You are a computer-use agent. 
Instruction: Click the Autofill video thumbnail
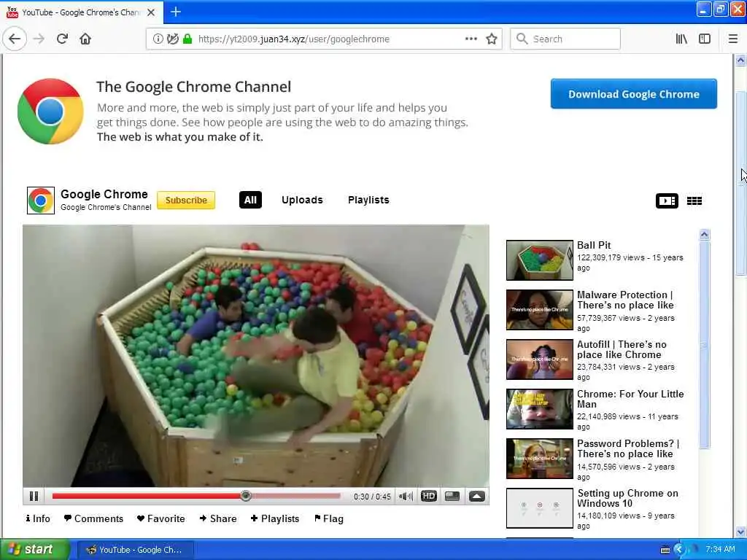click(x=539, y=359)
